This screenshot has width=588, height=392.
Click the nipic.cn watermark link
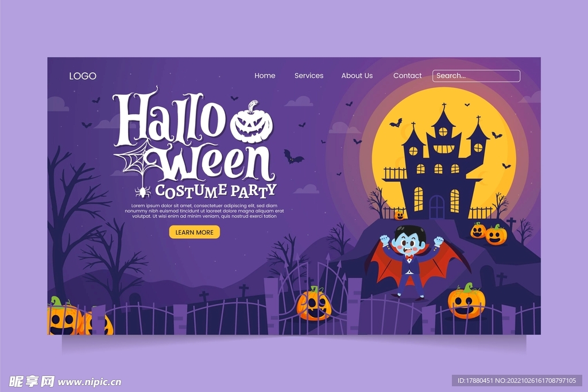90,382
